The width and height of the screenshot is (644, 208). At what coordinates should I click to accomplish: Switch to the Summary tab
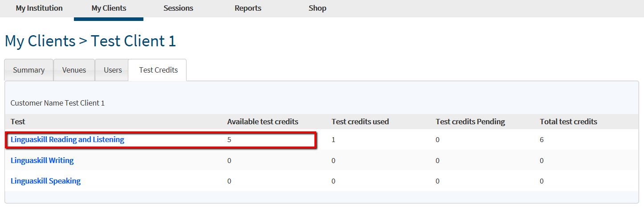29,70
